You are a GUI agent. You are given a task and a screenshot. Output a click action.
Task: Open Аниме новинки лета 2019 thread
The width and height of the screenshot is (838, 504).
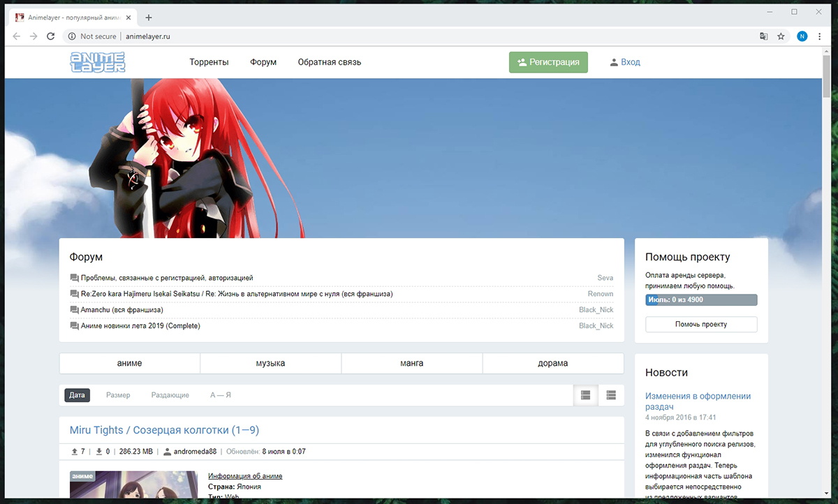(x=140, y=326)
